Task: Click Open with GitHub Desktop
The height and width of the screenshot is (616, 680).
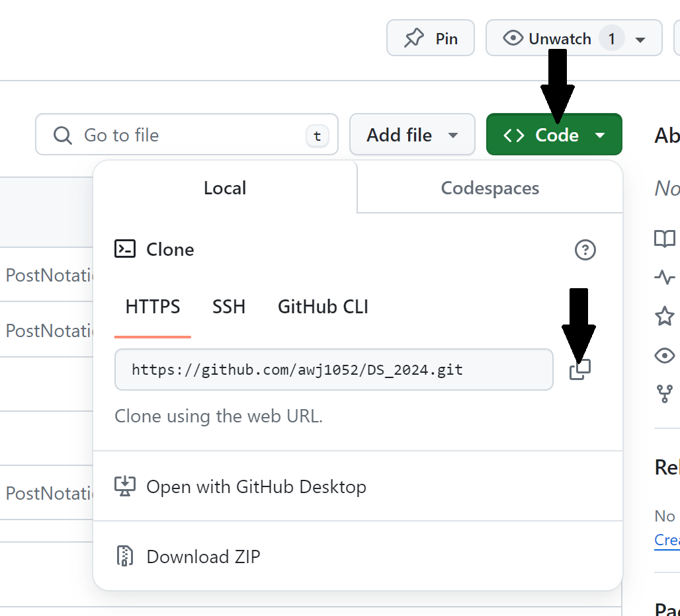Action: pos(358,486)
